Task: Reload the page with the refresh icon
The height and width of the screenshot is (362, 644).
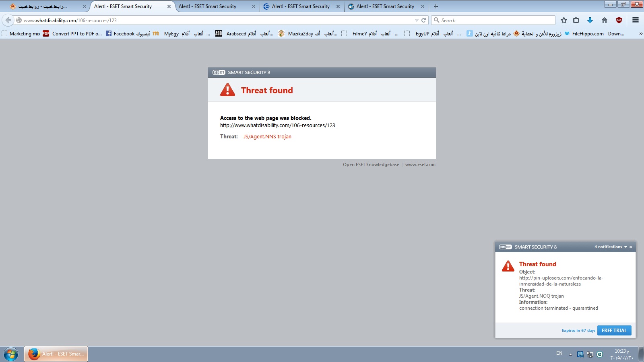Action: pyautogui.click(x=423, y=20)
